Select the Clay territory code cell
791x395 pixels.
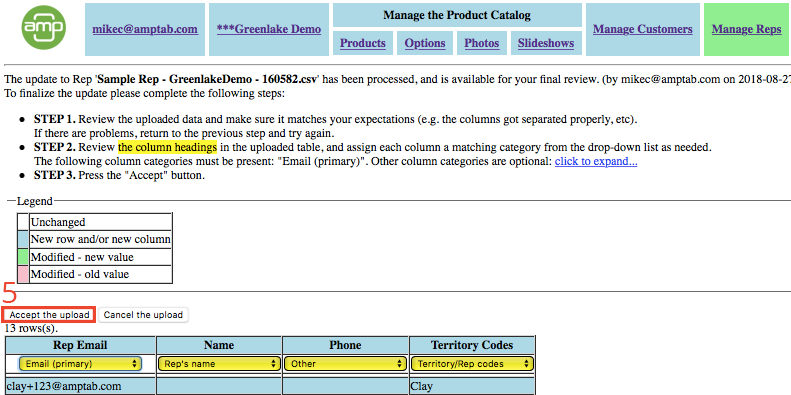(x=472, y=386)
